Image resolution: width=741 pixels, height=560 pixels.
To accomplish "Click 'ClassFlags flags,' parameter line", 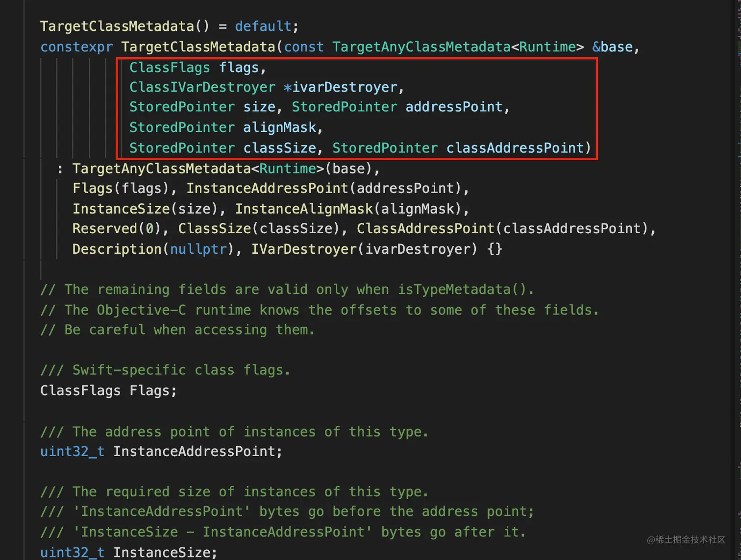I will tap(198, 67).
